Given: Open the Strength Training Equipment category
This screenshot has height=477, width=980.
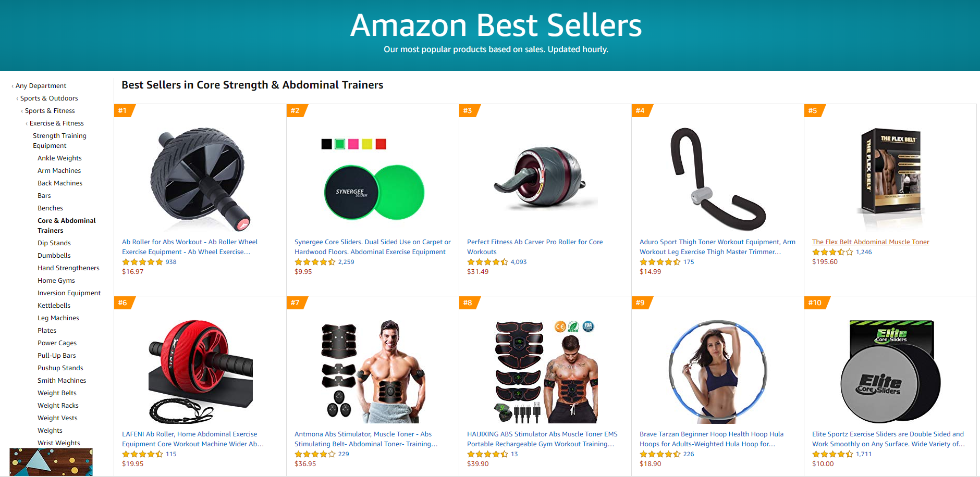Looking at the screenshot, I should pyautogui.click(x=59, y=141).
